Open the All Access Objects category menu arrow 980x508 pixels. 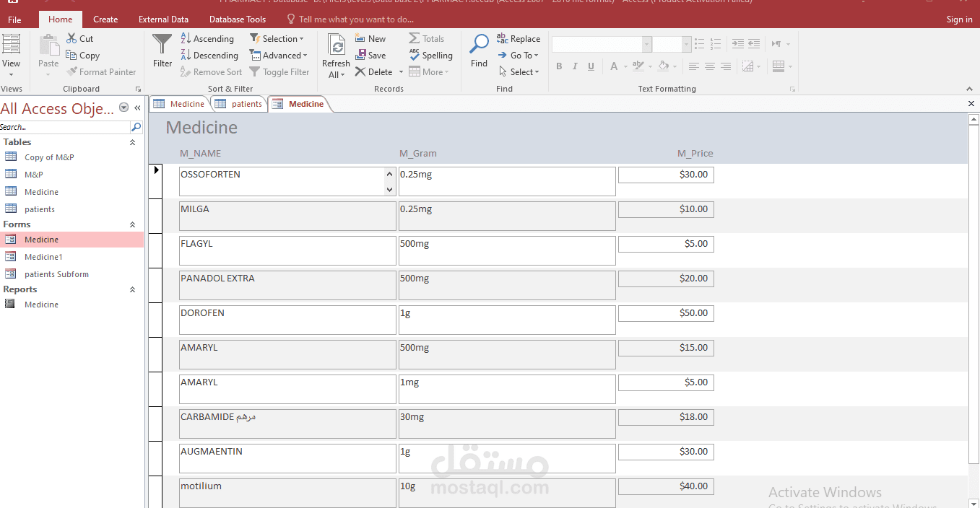point(123,108)
